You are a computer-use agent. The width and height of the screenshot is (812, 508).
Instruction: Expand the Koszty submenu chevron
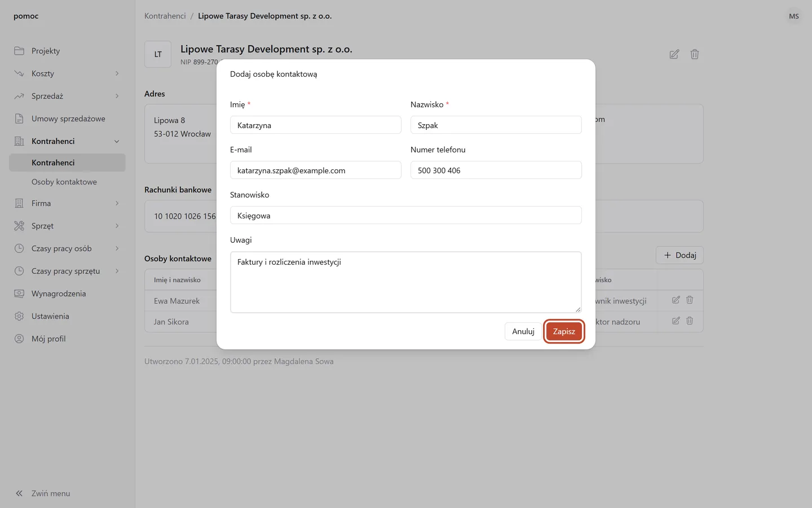click(x=117, y=73)
